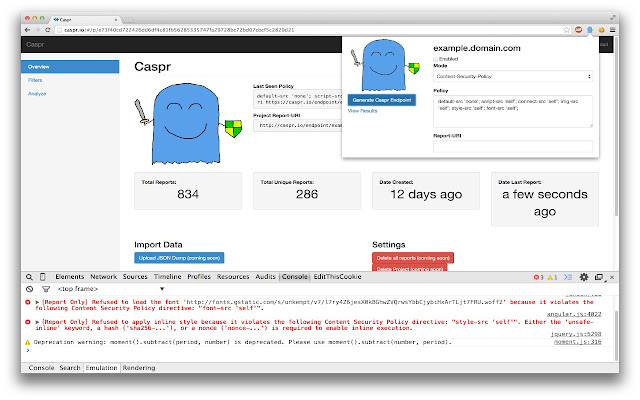Open the Sources DevTools tab
The image size is (640, 400).
coord(135,277)
